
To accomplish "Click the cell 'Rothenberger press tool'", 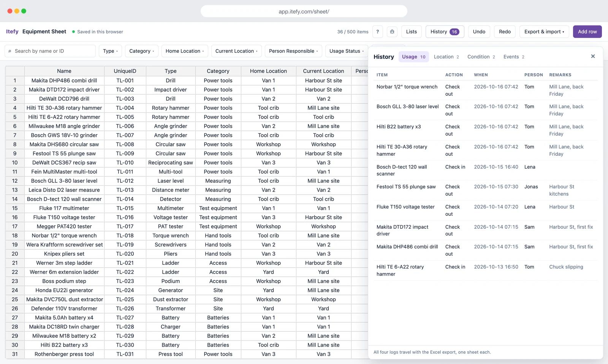I will 64,354.
